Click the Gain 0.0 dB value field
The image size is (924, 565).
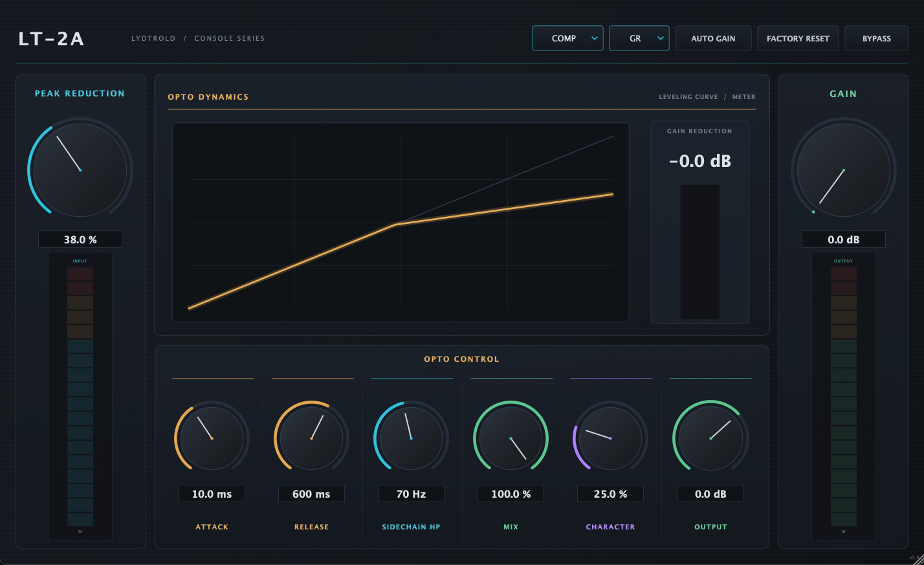(x=843, y=239)
